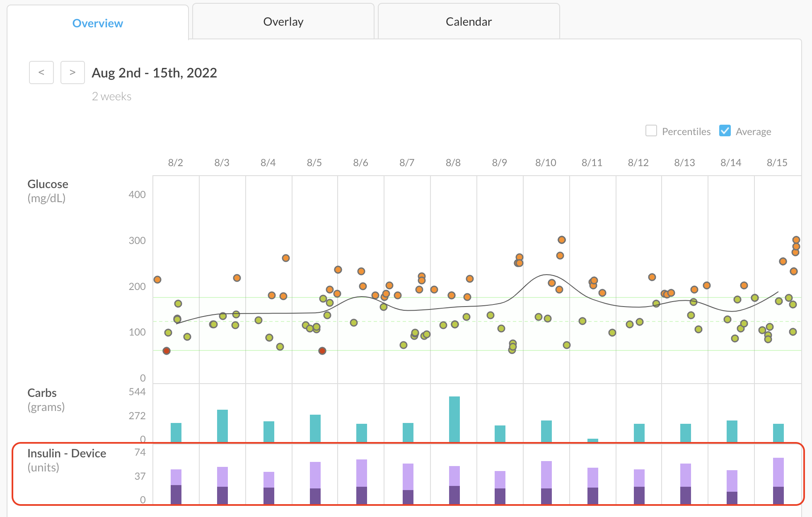Select the 300 glucose reading on 8/10
The image size is (812, 517).
561,240
